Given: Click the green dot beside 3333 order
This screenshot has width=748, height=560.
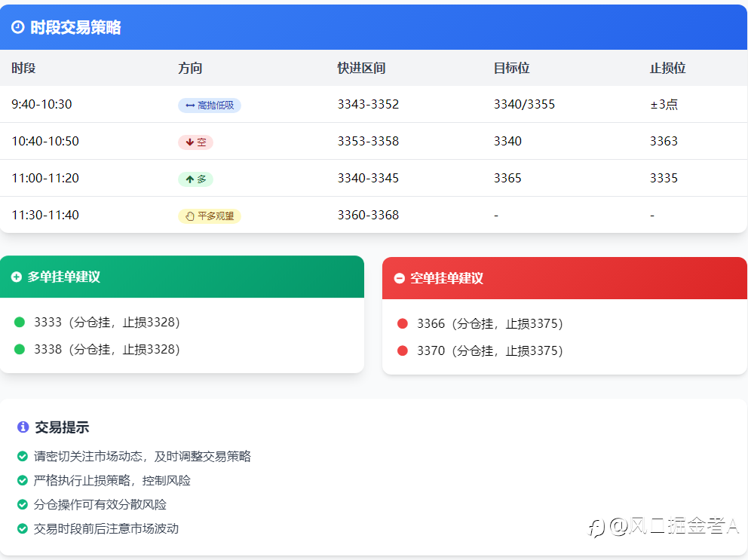Looking at the screenshot, I should click(20, 323).
